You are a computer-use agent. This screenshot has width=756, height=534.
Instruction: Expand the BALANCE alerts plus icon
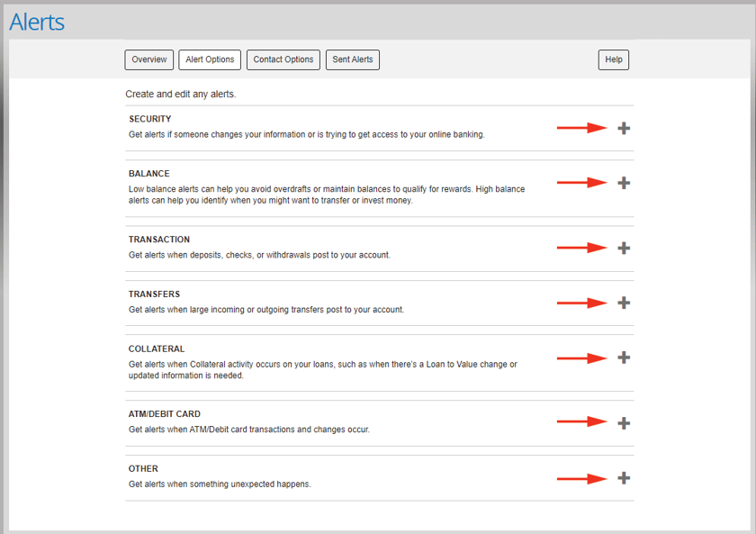(624, 183)
